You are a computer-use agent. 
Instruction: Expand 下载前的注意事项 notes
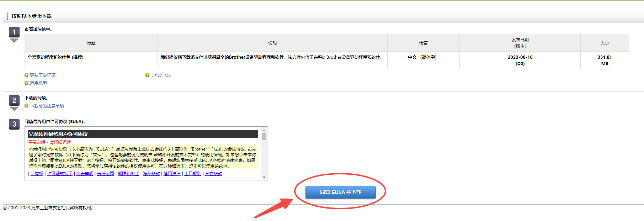pyautogui.click(x=47, y=106)
